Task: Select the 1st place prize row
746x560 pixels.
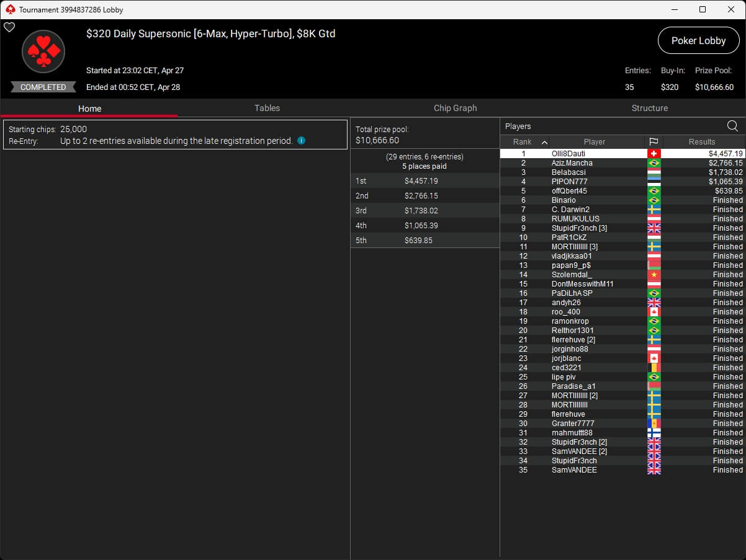Action: (x=425, y=181)
